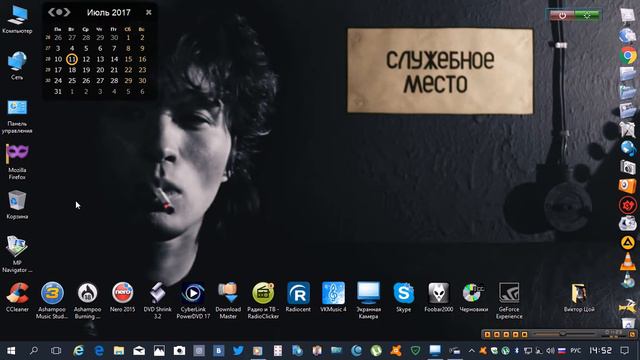Open Ashampoo Burning shortcut
Screen dimensions: 640x360
pyautogui.click(x=87, y=300)
